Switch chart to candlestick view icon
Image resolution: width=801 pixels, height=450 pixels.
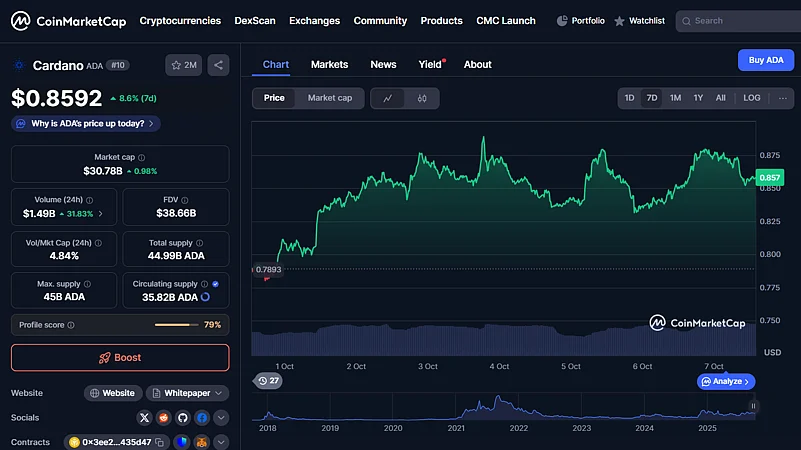(422, 98)
